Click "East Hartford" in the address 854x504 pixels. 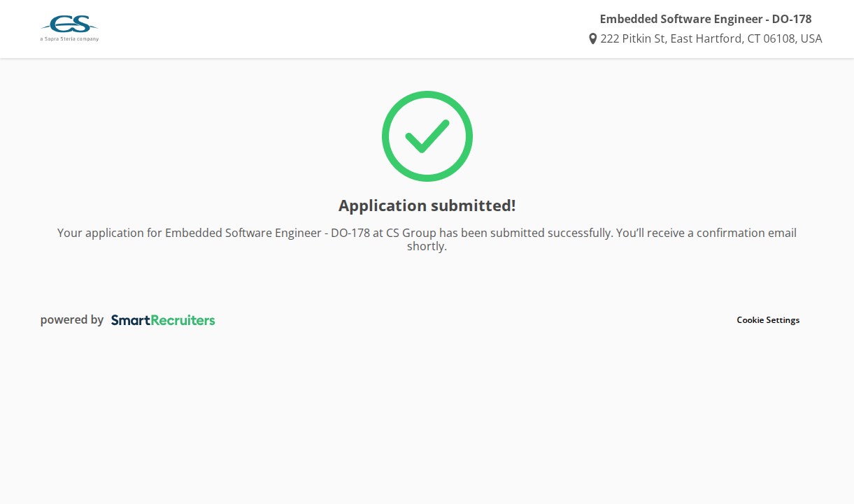click(706, 38)
